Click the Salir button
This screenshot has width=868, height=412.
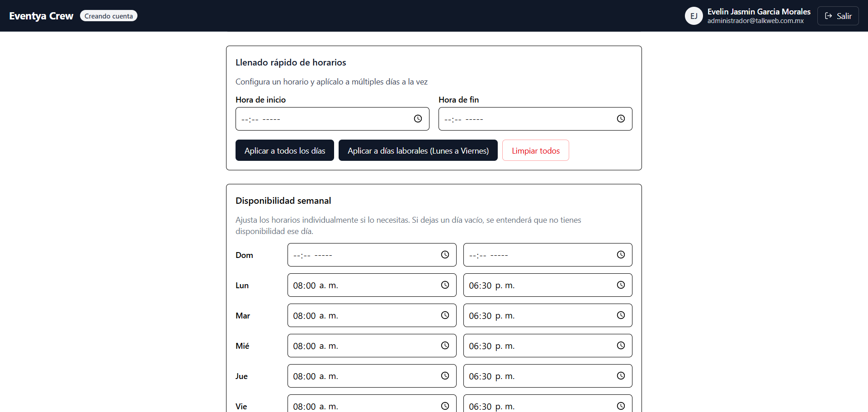click(838, 15)
